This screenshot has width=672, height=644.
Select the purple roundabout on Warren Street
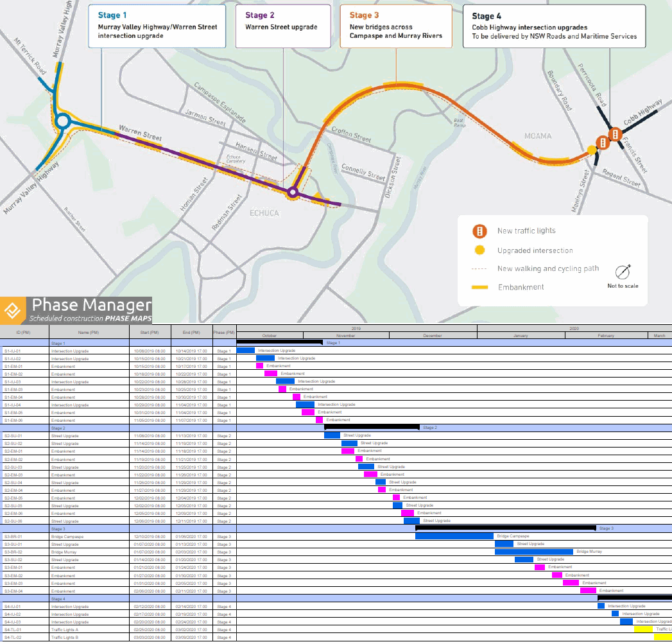pyautogui.click(x=293, y=191)
